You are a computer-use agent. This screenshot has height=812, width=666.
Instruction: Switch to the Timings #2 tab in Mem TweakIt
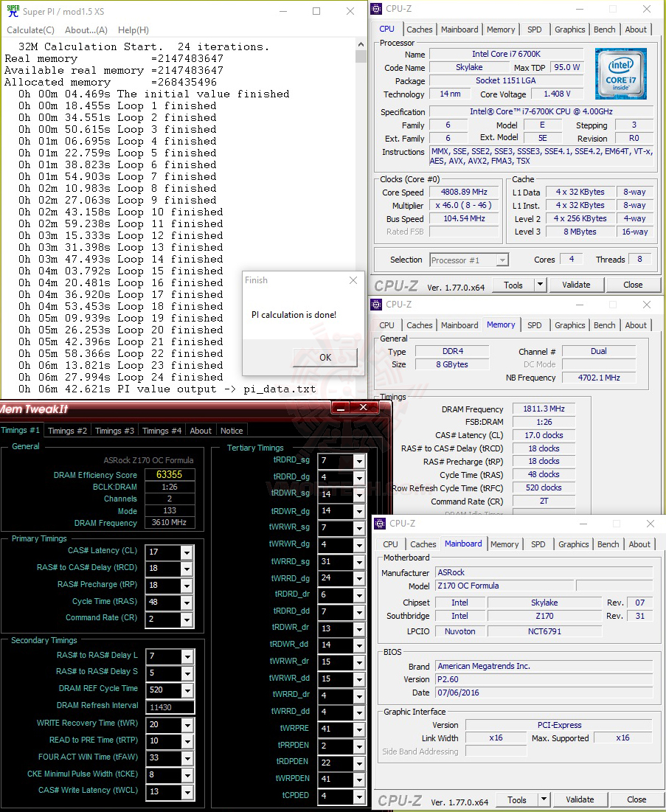(x=67, y=430)
